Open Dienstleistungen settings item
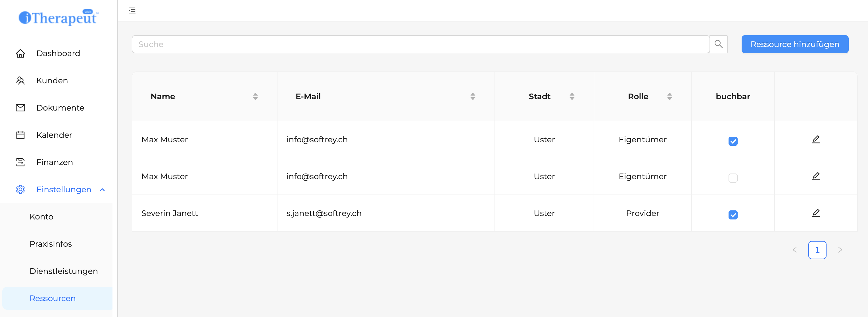 [63, 271]
